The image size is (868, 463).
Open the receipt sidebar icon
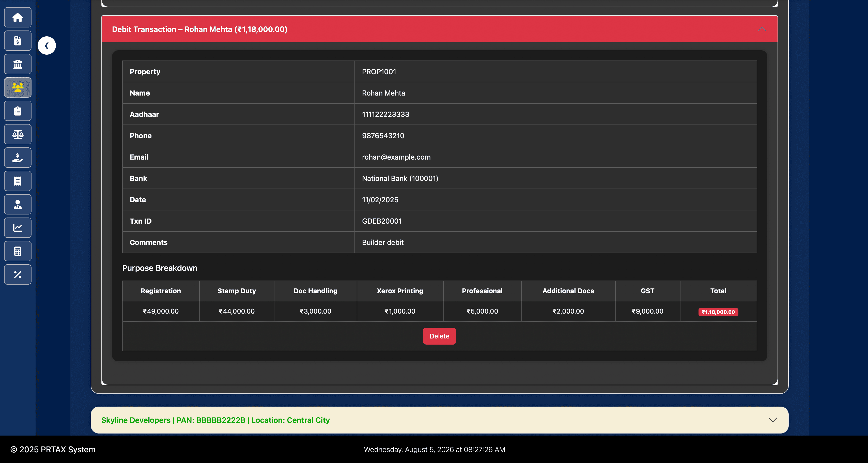tap(18, 181)
